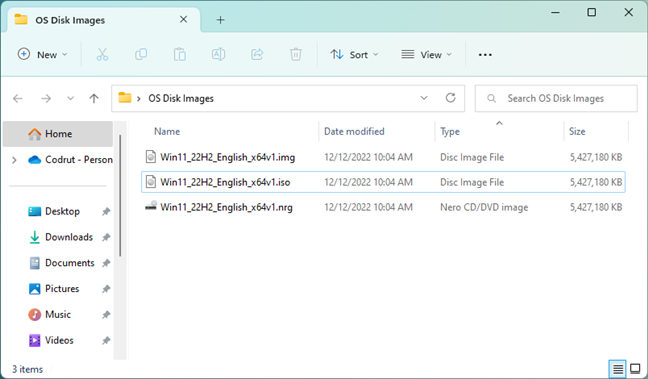Go up one folder level
648x379 pixels.
click(94, 98)
